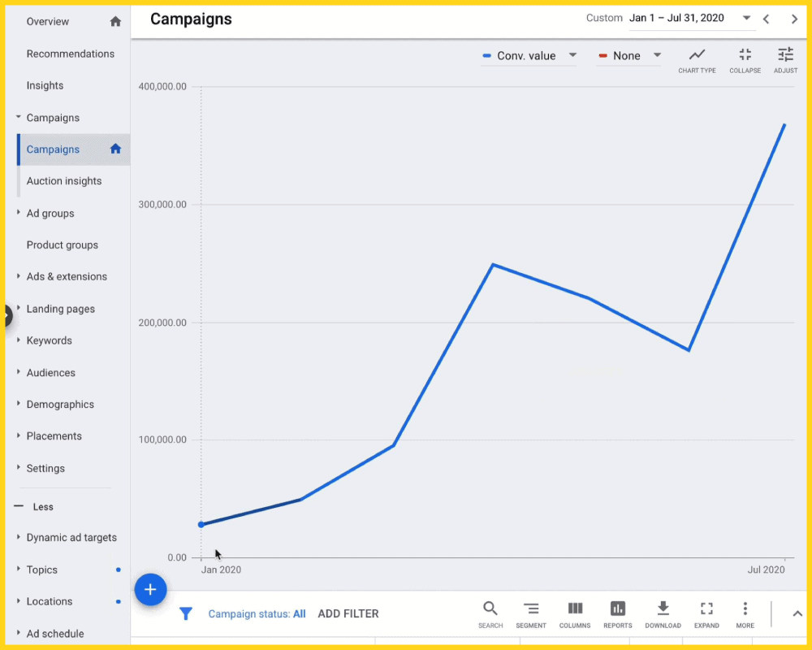This screenshot has width=812, height=650.
Task: Expand Ads & extensions section
Action: click(x=18, y=275)
